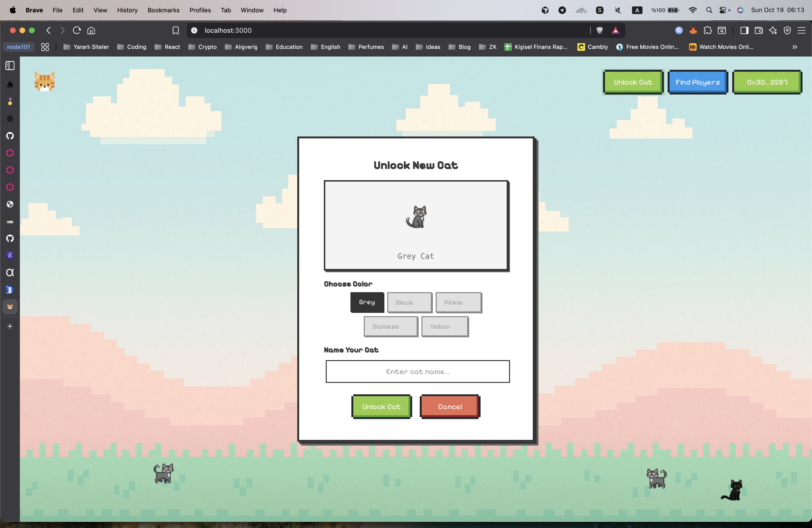
Task: Open the Profiles menu in the menu bar
Action: pyautogui.click(x=200, y=10)
